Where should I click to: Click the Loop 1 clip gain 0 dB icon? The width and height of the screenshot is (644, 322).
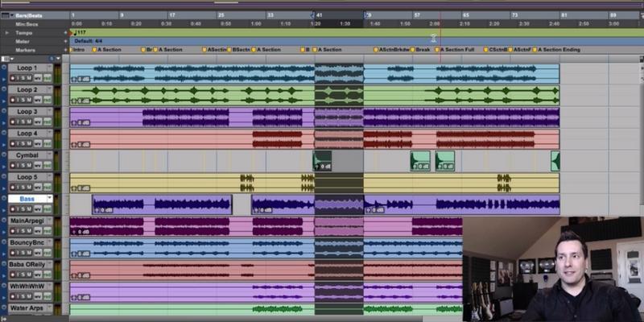point(81,79)
